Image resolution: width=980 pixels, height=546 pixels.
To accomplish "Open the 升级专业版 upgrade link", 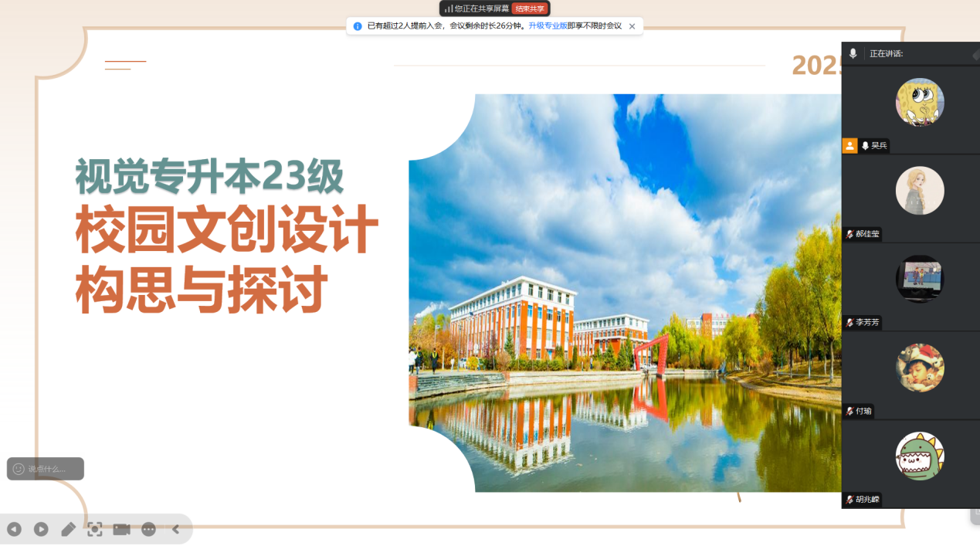I will click(x=548, y=26).
